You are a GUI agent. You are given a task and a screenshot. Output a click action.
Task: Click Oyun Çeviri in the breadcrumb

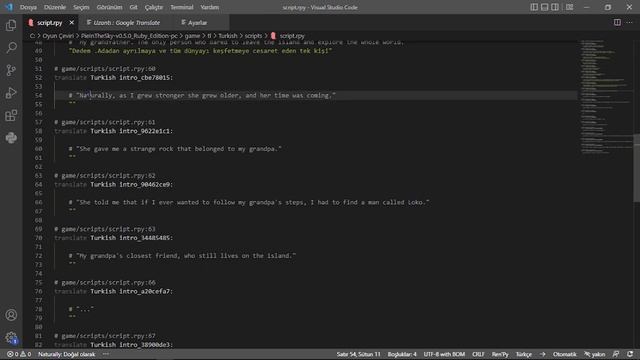[58, 36]
